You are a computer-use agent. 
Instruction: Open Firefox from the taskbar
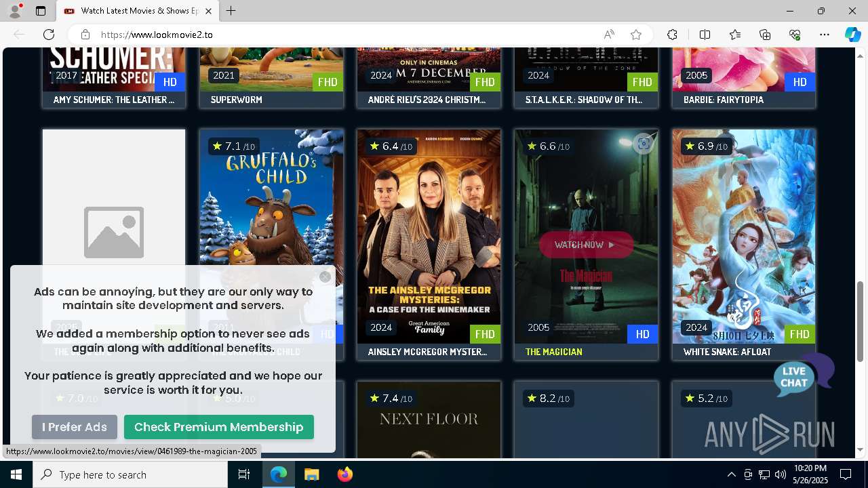[x=344, y=474]
